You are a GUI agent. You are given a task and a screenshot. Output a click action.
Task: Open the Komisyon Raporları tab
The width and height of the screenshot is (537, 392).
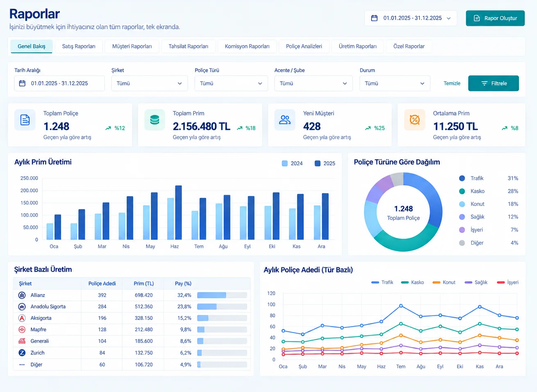(x=247, y=46)
